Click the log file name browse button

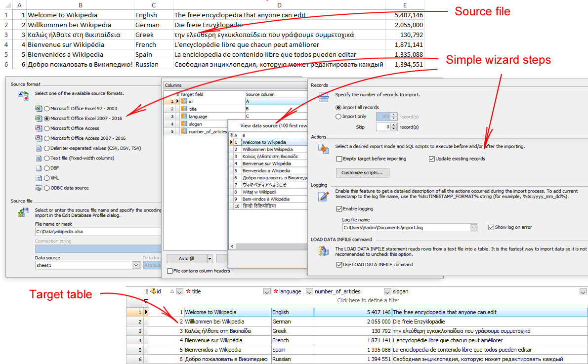pyautogui.click(x=474, y=227)
